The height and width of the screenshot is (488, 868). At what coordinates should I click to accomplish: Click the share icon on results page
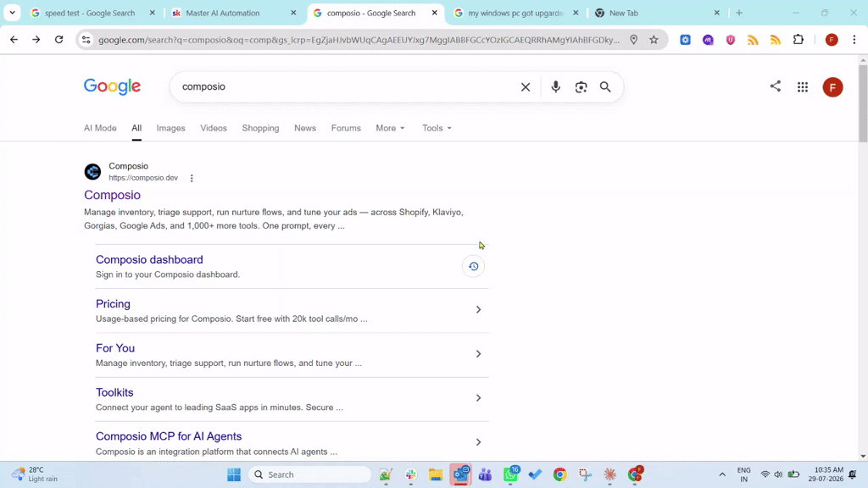coord(776,86)
